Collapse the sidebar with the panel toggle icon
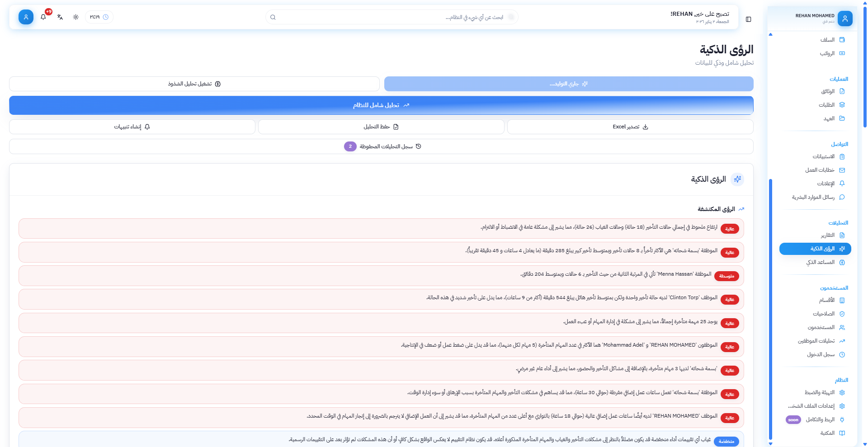This screenshot has height=447, width=868. [x=749, y=19]
